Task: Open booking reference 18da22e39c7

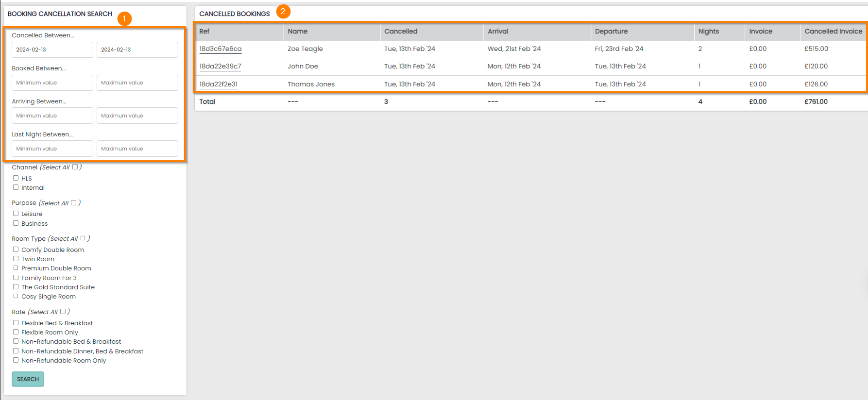Action: [220, 67]
